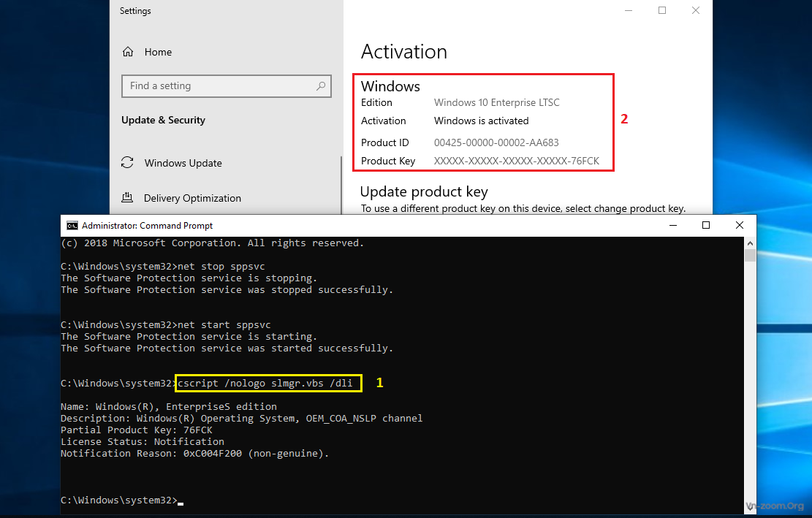The height and width of the screenshot is (518, 812).
Task: Click the 'net start sppsvc' command line
Action: click(166, 325)
